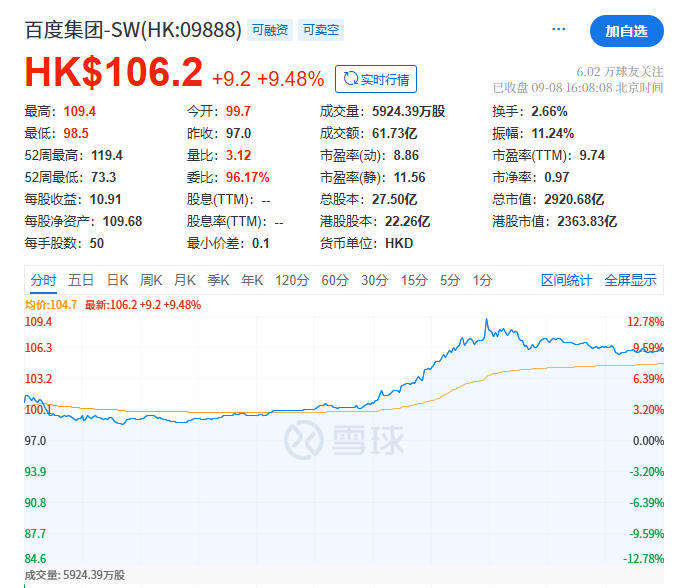Screen dimensions: 686x588
Task: Select the 120分 interval tab
Action: (292, 280)
